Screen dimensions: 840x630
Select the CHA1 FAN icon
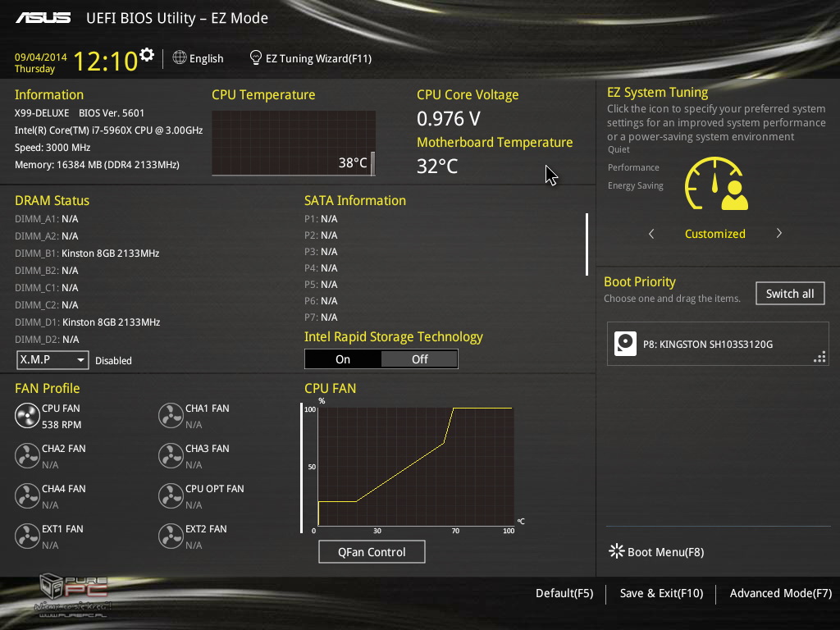(x=171, y=416)
